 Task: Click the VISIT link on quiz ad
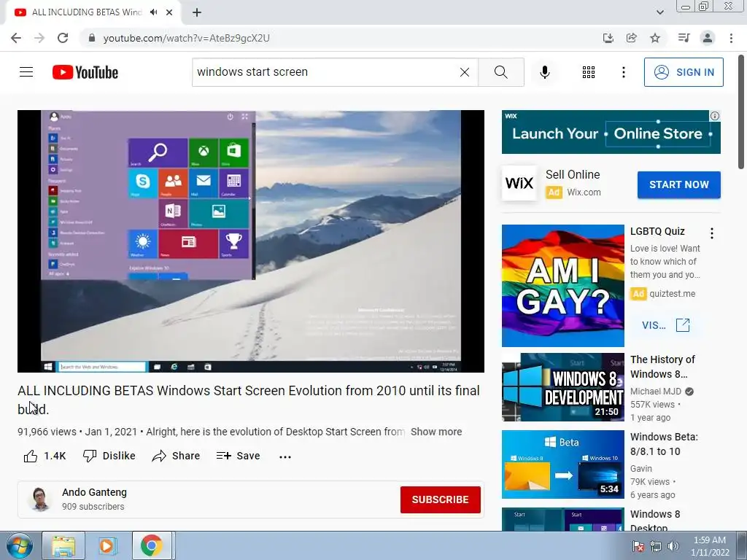(x=665, y=325)
